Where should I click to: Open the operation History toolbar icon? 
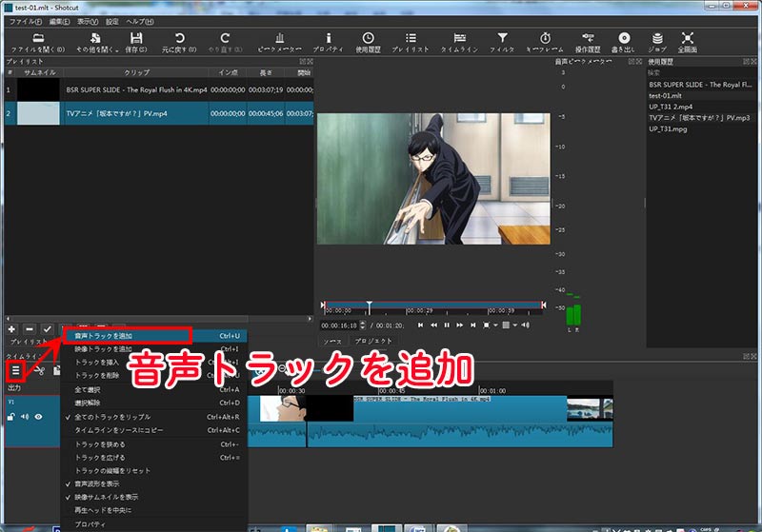point(588,42)
